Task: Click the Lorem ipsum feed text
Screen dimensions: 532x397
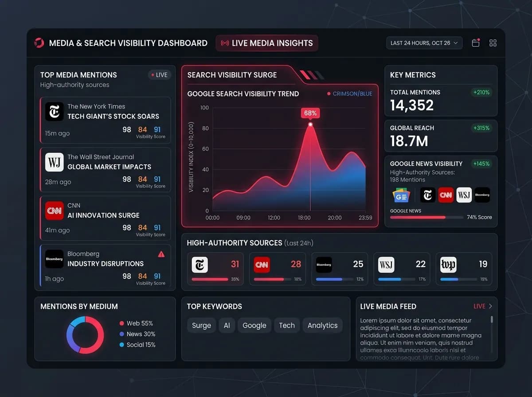Action: pyautogui.click(x=420, y=339)
